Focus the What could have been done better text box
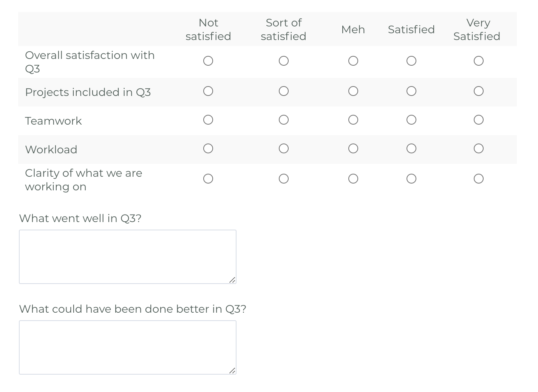 tap(128, 347)
